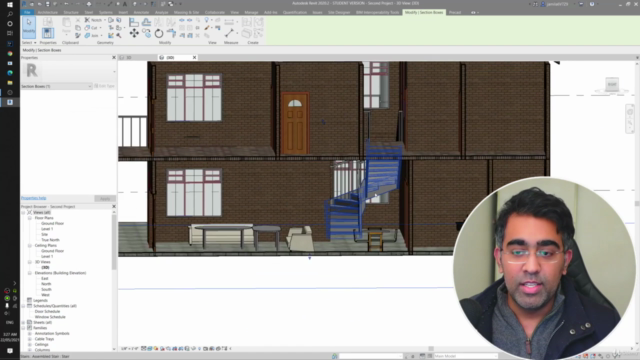Image resolution: width=640 pixels, height=360 pixels.
Task: Select the orange front door in 3D view
Action: 295,123
